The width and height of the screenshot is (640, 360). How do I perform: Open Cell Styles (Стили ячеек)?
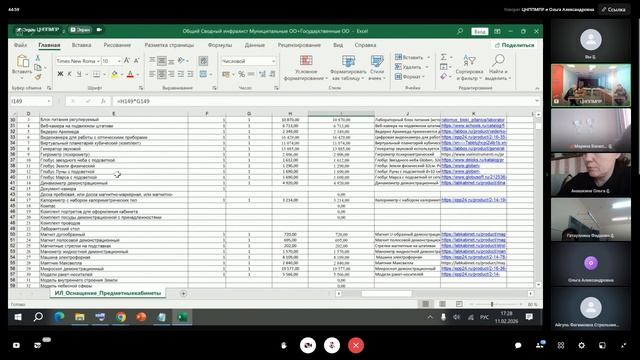[377, 67]
